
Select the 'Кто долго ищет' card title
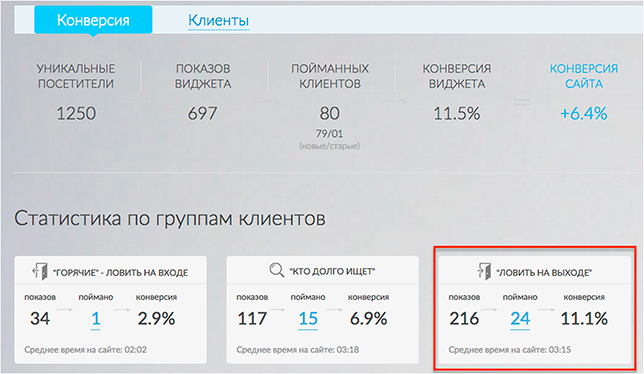pyautogui.click(x=332, y=271)
